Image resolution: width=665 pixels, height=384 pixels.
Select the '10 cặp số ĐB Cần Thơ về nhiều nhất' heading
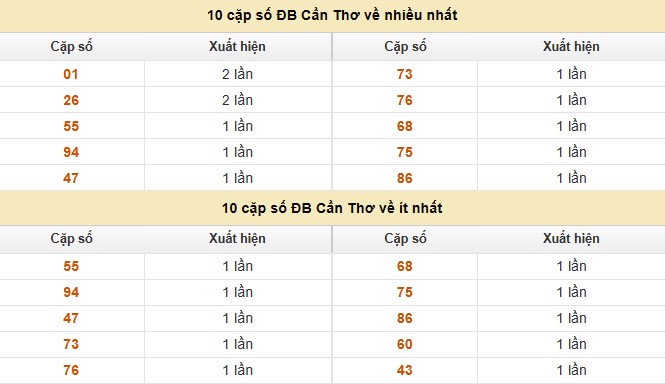click(332, 15)
